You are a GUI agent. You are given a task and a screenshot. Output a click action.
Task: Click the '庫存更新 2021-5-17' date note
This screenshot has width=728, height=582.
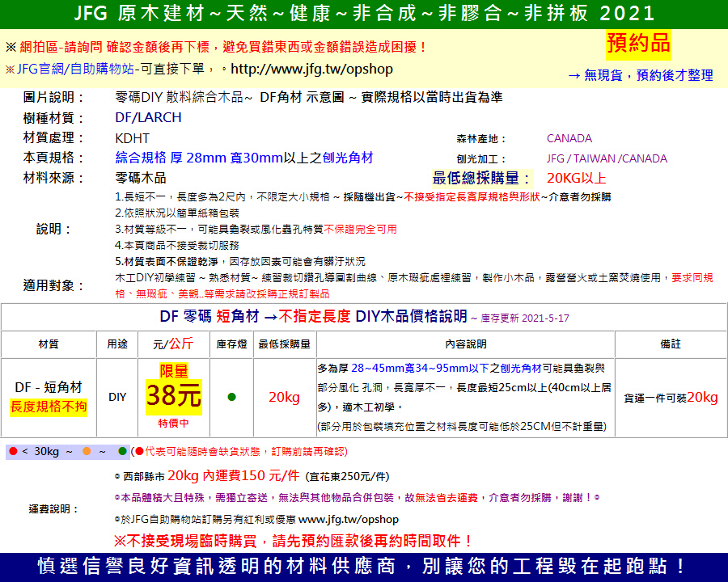coord(525,318)
